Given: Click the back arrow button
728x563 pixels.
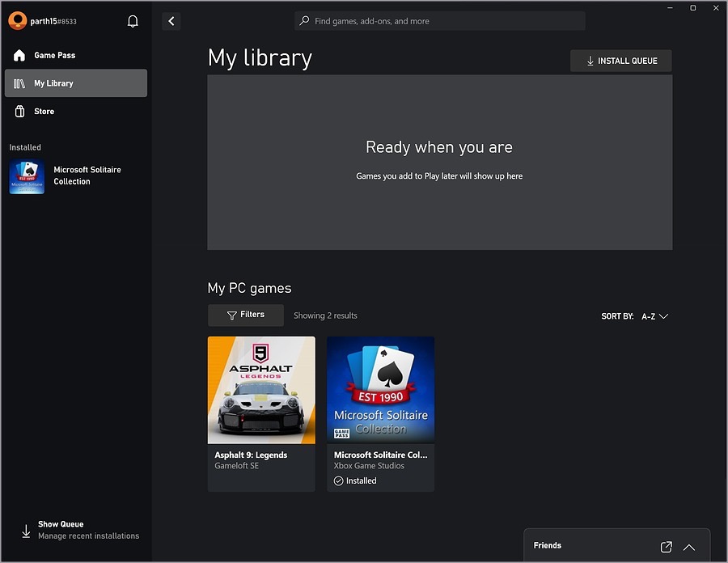Looking at the screenshot, I should 171,21.
